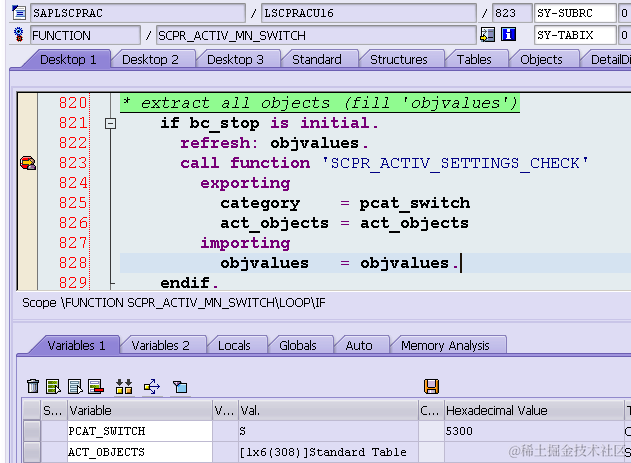Screen dimensions: 631x463
Task: Click the refresh keyword on line 822
Action: coord(219,143)
